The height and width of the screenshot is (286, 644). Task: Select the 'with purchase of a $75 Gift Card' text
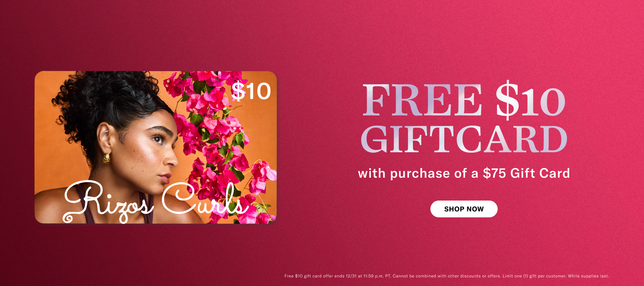[464, 173]
